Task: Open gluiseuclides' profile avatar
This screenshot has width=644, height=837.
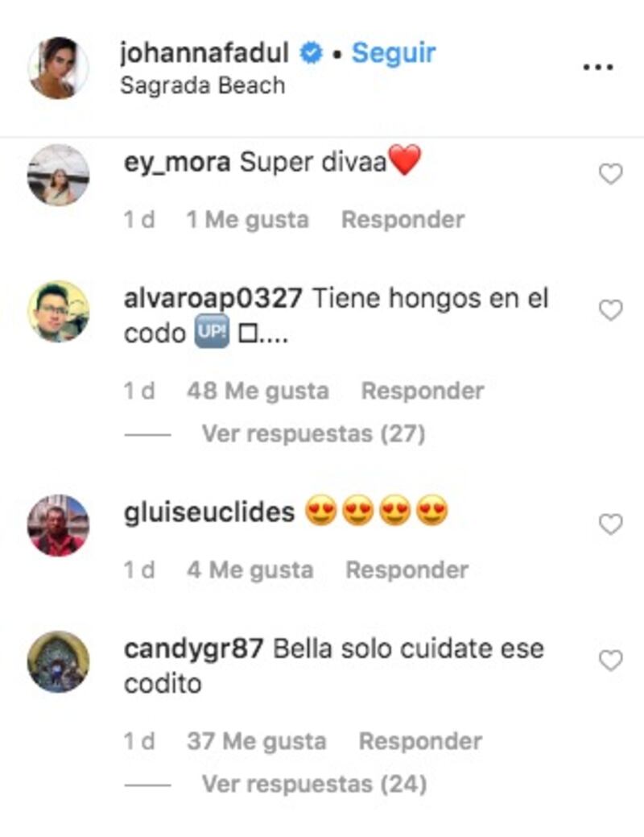Action: pos(58,525)
